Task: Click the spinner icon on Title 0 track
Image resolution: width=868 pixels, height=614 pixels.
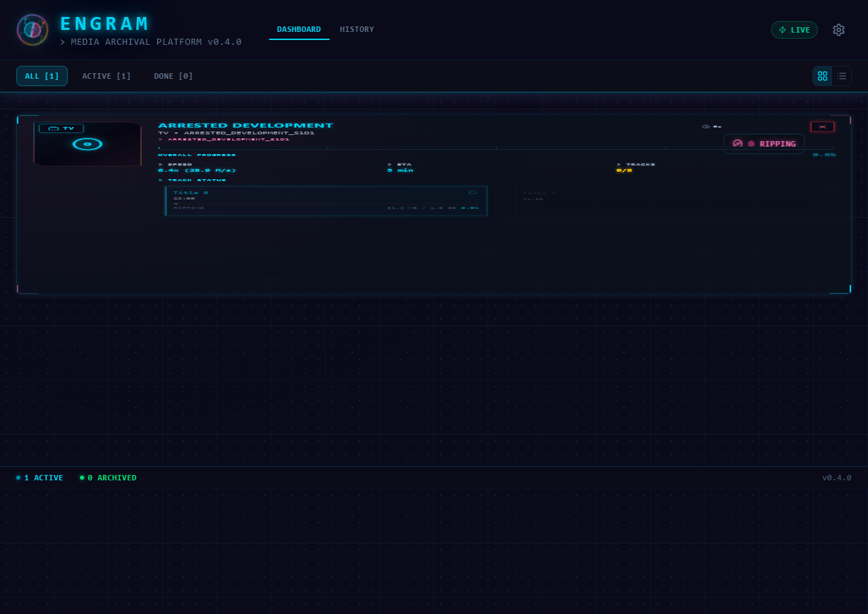Action: pos(473,193)
